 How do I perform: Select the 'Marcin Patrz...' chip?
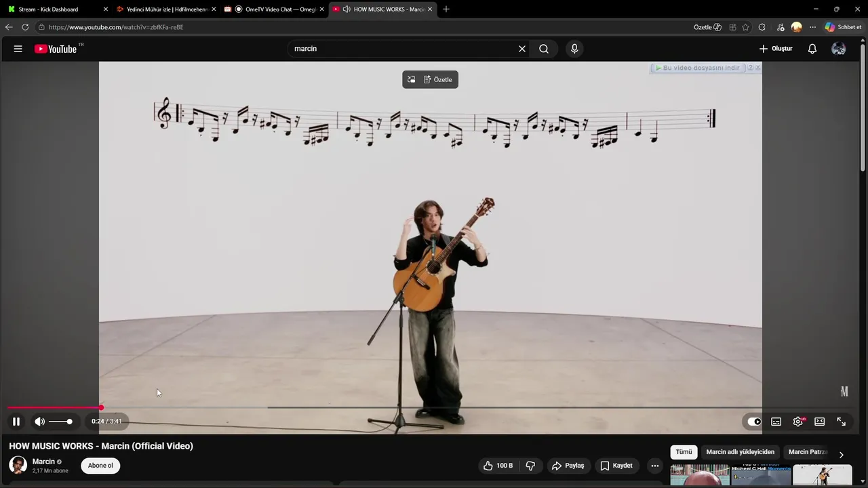[808, 452]
